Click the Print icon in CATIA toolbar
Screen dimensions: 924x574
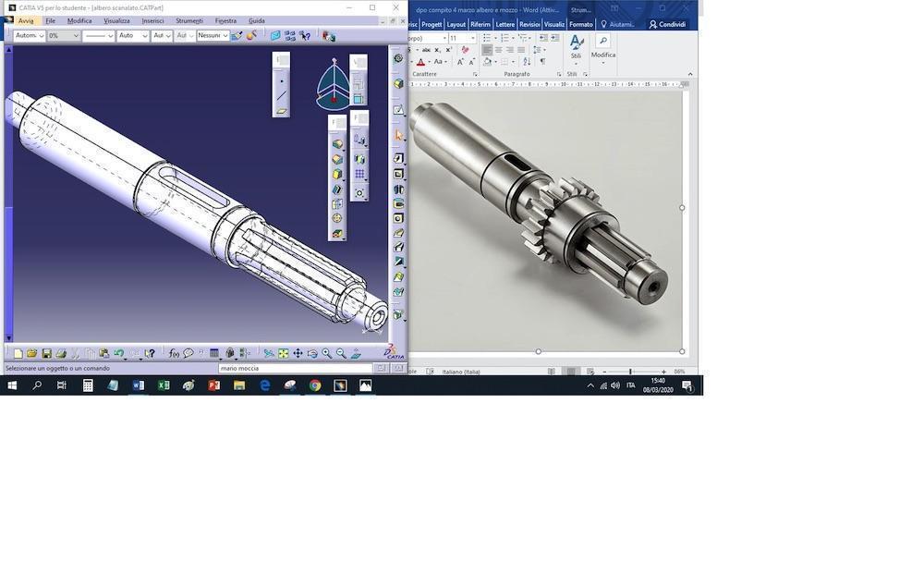[x=61, y=353]
